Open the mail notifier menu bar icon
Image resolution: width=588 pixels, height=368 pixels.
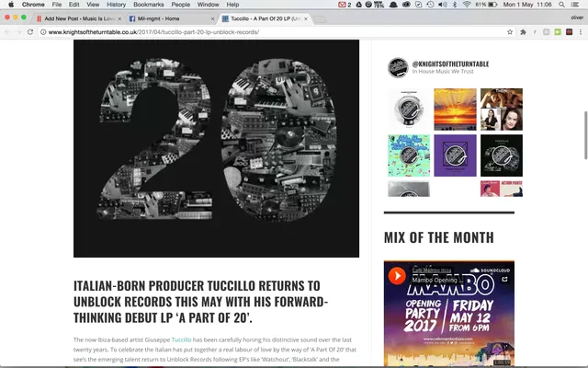click(x=345, y=5)
